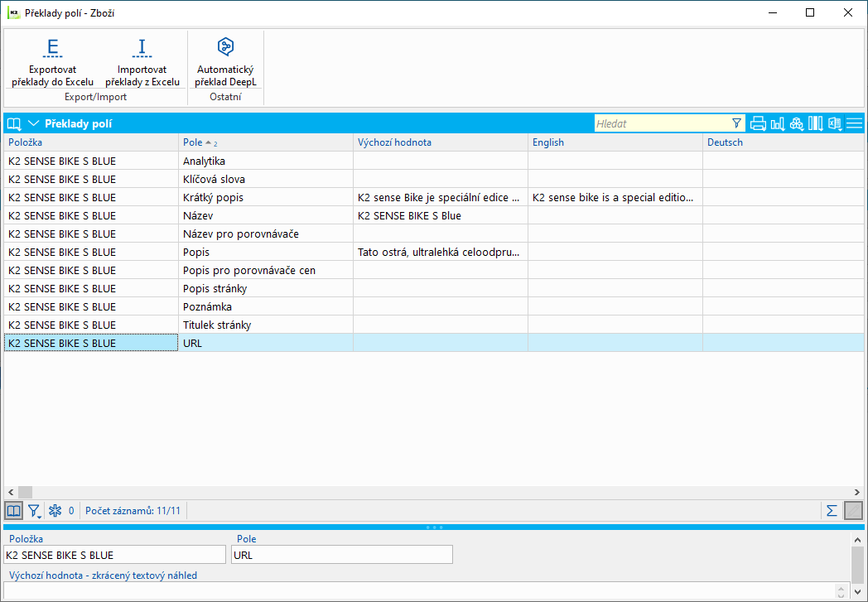868x602 pixels.
Task: Select the Titulek stránky row
Action: (434, 325)
